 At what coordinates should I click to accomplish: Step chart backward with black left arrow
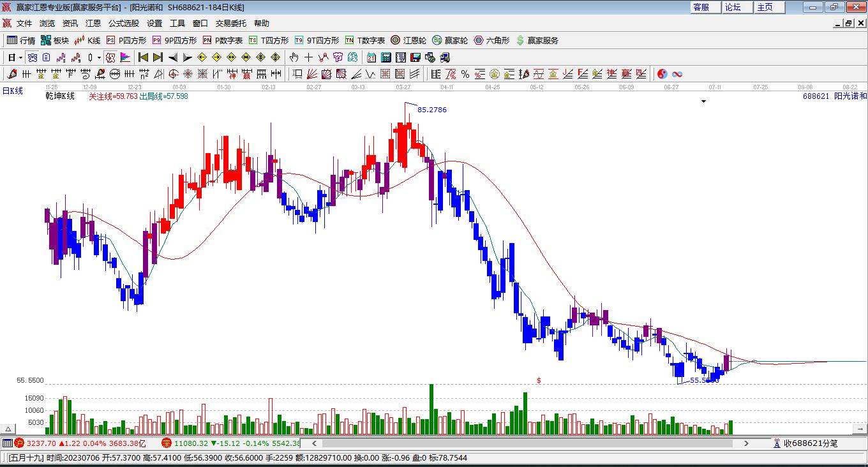[x=172, y=57]
